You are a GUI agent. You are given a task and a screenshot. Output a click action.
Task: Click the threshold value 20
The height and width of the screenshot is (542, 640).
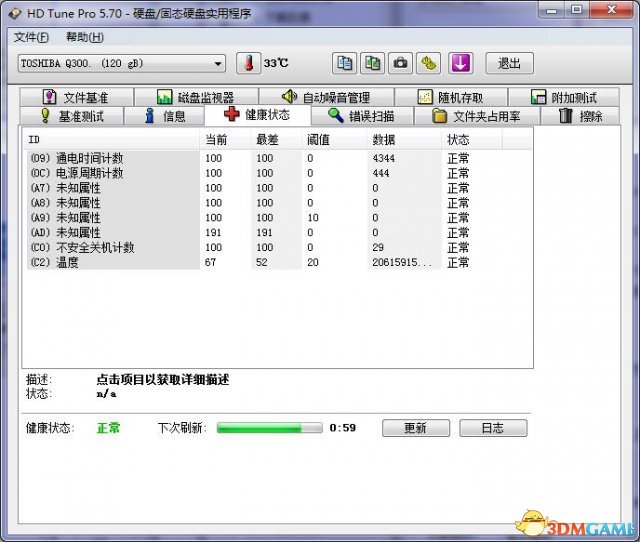tap(313, 262)
